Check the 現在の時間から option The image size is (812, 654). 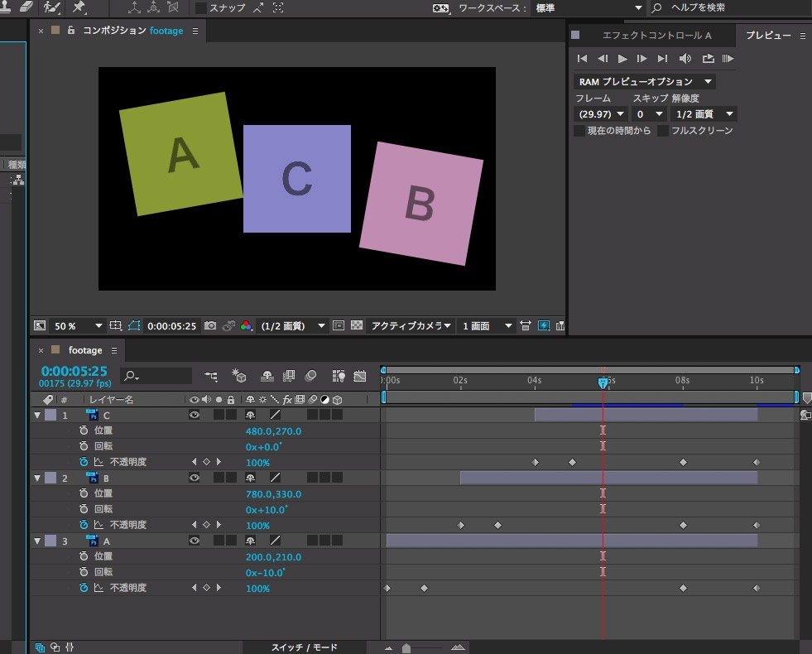[579, 131]
